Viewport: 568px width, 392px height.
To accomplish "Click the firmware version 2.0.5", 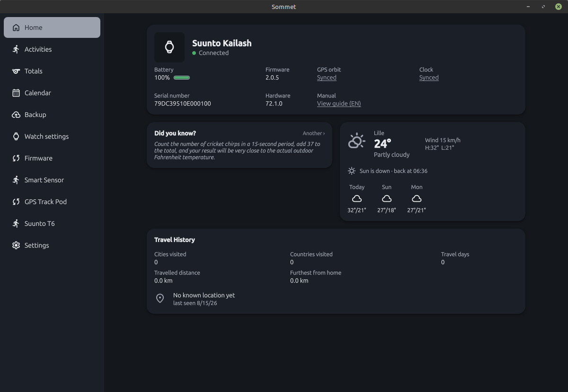I will 272,78.
